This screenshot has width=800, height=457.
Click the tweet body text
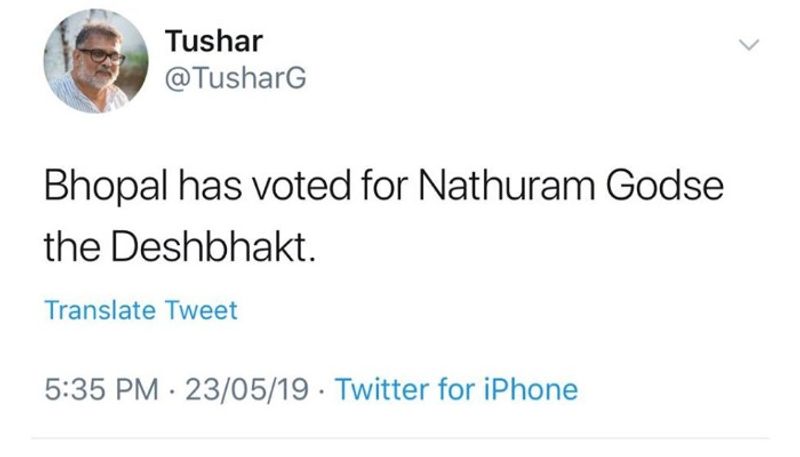click(380, 216)
